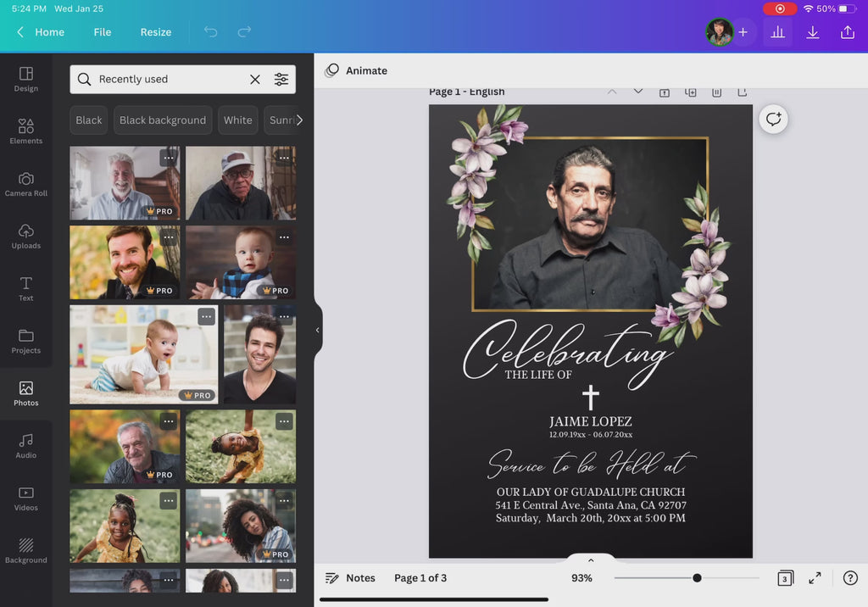
Task: Open the help question mark
Action: 850,578
